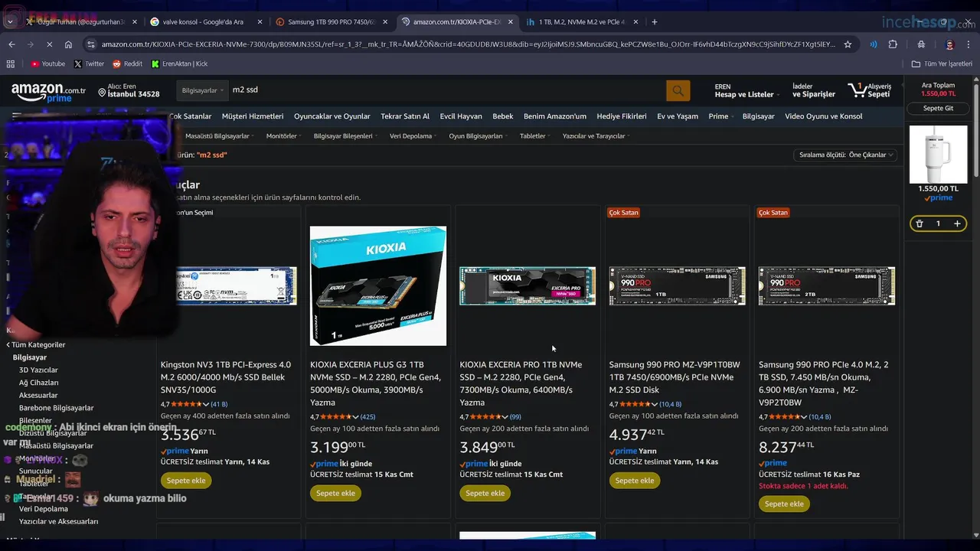This screenshot has width=980, height=551.
Task: Open the 10,4 B reviews for Samsung 990 PRO 2TB
Action: pyautogui.click(x=820, y=417)
